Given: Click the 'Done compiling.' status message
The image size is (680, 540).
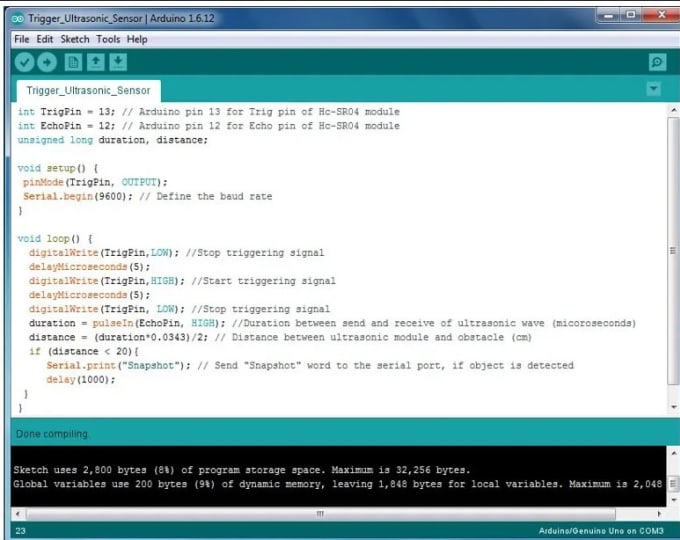Looking at the screenshot, I should click(52, 434).
